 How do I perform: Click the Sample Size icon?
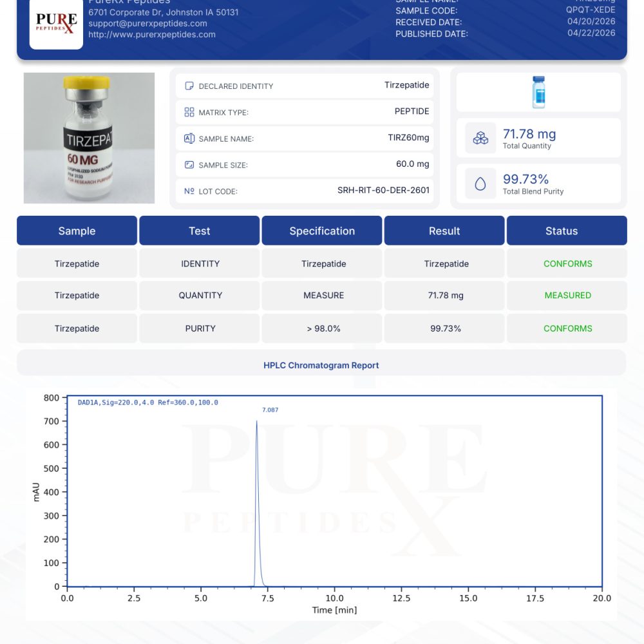(x=189, y=165)
